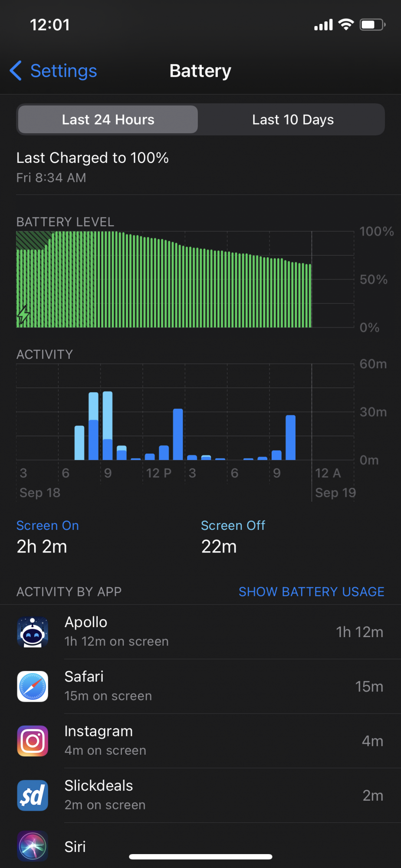The width and height of the screenshot is (401, 868).
Task: Tap the Instagram app icon
Action: click(33, 741)
